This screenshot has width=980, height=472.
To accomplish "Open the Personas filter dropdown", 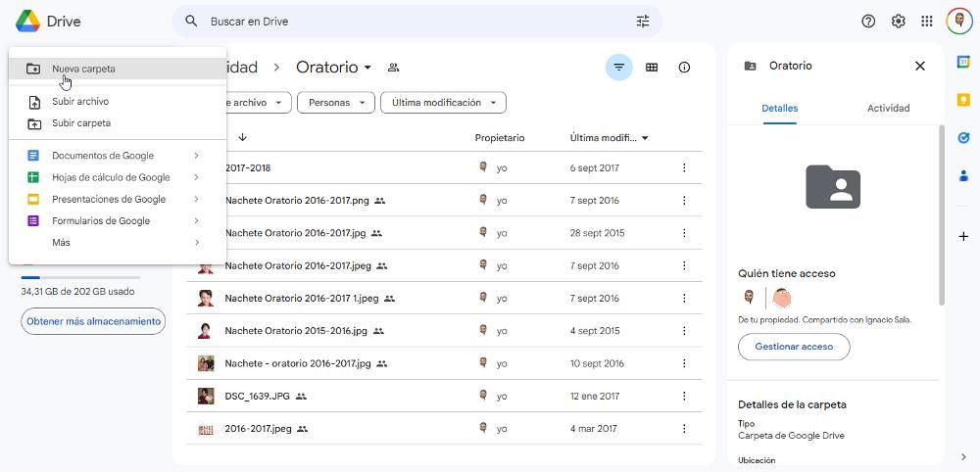I will 335,103.
